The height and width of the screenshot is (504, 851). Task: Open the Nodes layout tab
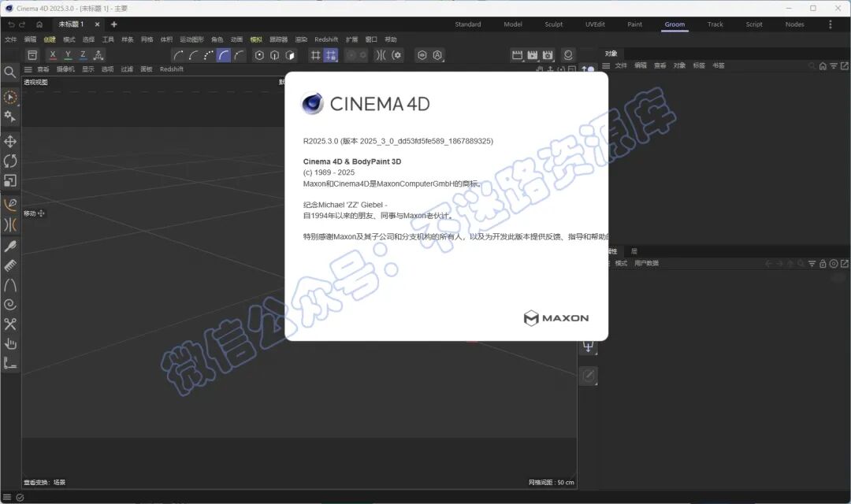pyautogui.click(x=794, y=24)
